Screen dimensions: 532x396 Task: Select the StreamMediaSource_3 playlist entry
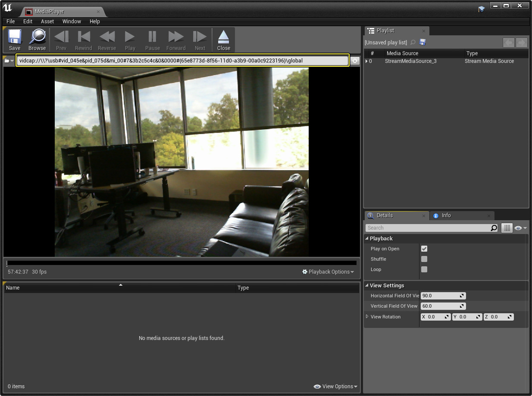coord(410,61)
